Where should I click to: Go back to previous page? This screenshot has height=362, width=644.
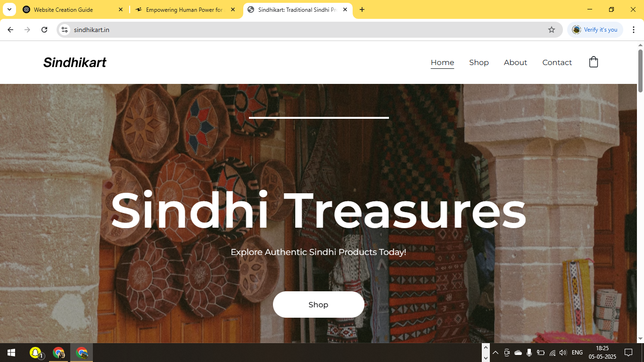pyautogui.click(x=10, y=30)
